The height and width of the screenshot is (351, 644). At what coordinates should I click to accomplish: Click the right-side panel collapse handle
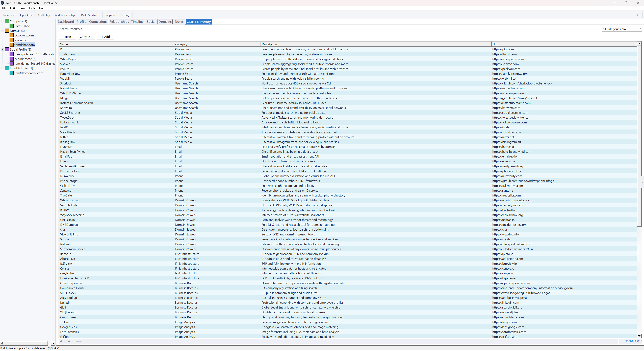click(x=642, y=183)
